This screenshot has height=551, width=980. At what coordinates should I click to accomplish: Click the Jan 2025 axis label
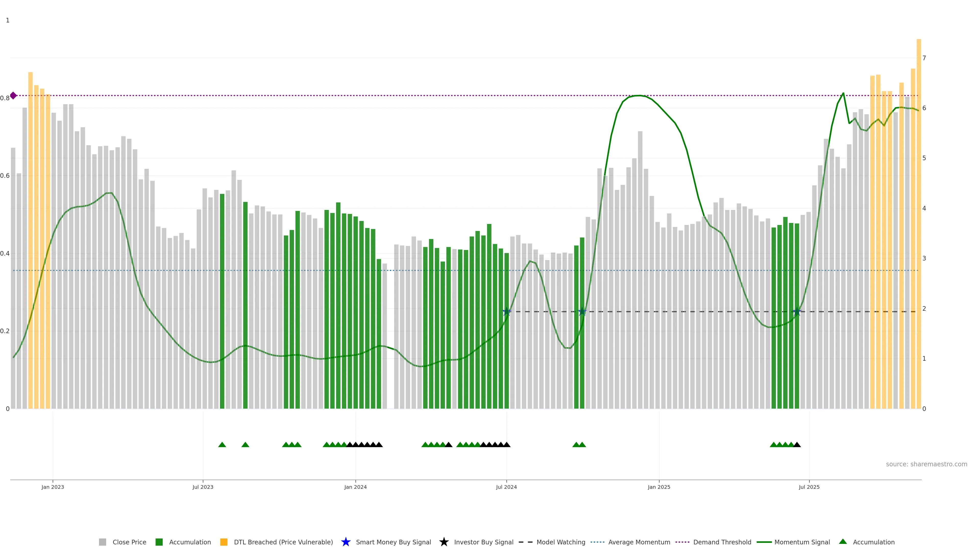659,487
